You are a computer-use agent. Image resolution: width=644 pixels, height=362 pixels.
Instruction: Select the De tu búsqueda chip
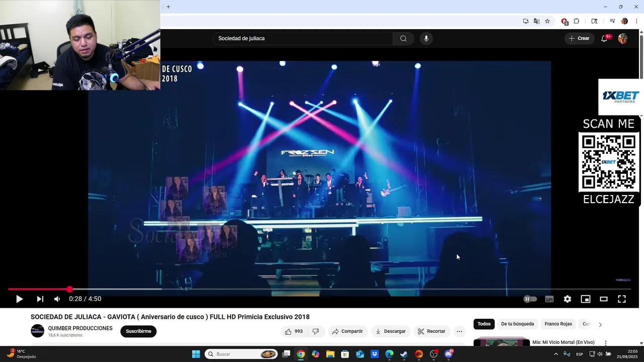(x=517, y=324)
